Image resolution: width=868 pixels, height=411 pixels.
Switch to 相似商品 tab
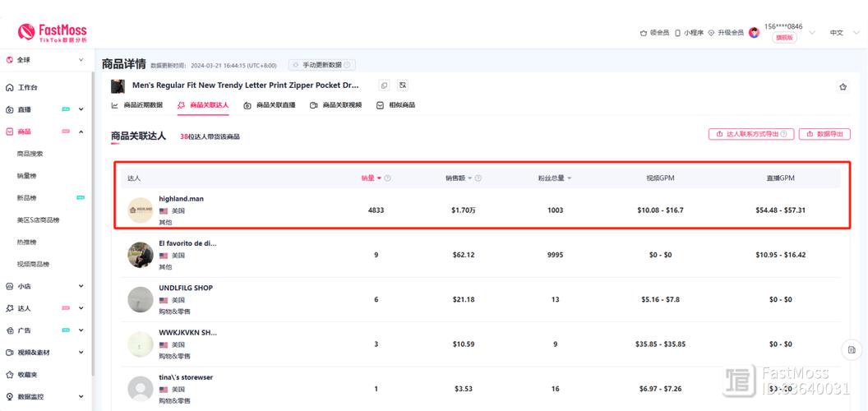pos(396,104)
